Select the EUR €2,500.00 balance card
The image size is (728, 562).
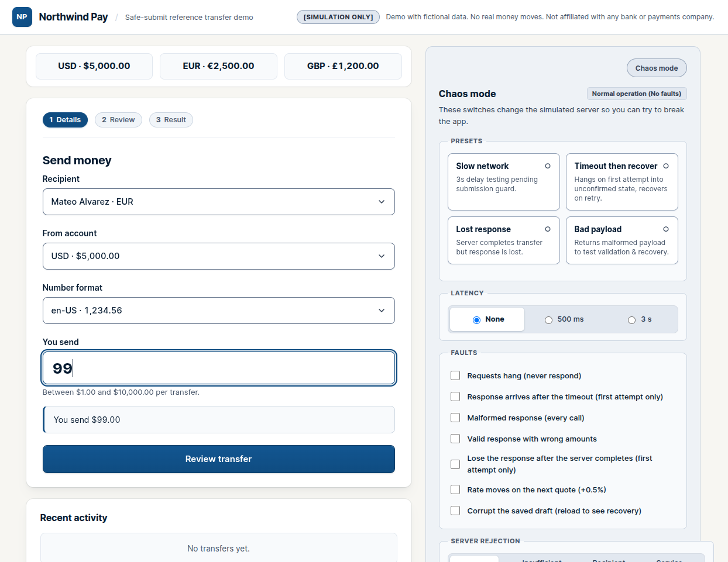[218, 66]
